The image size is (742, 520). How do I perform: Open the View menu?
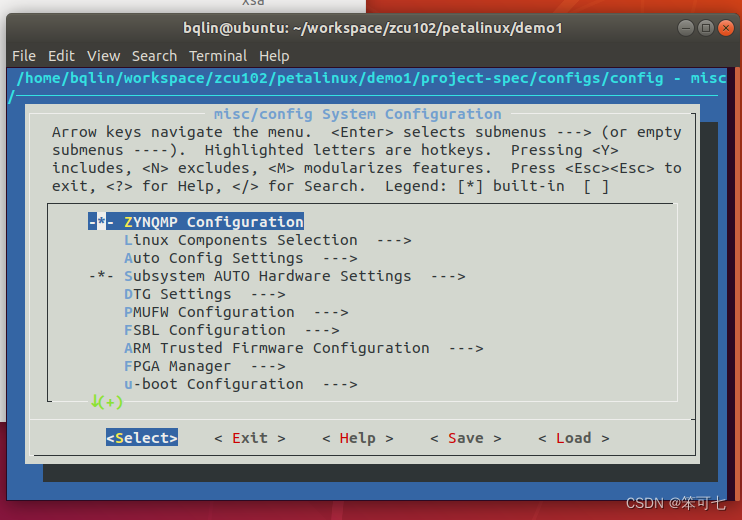click(x=103, y=56)
